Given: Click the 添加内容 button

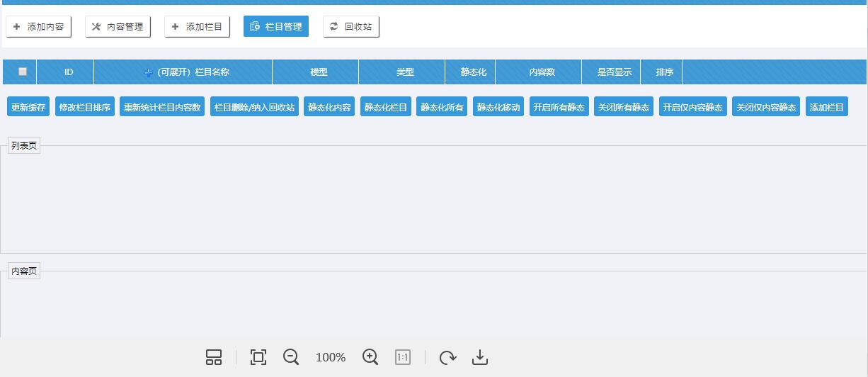Looking at the screenshot, I should tap(39, 27).
